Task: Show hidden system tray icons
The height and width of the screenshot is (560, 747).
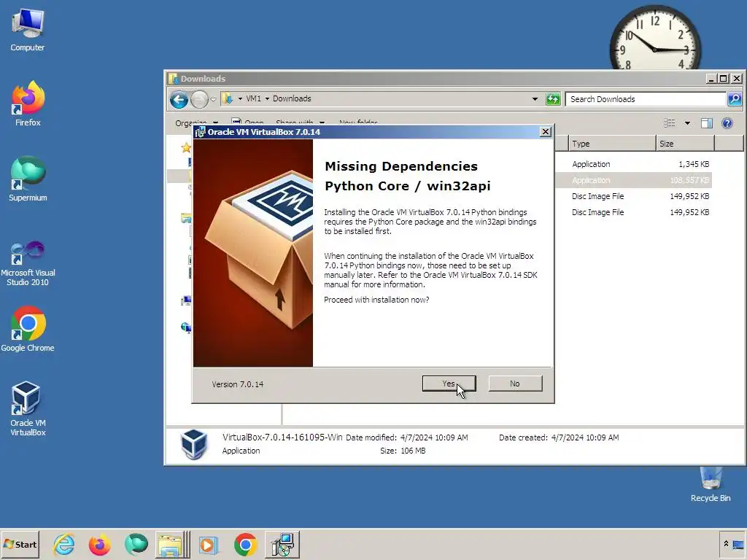Action: pyautogui.click(x=726, y=544)
